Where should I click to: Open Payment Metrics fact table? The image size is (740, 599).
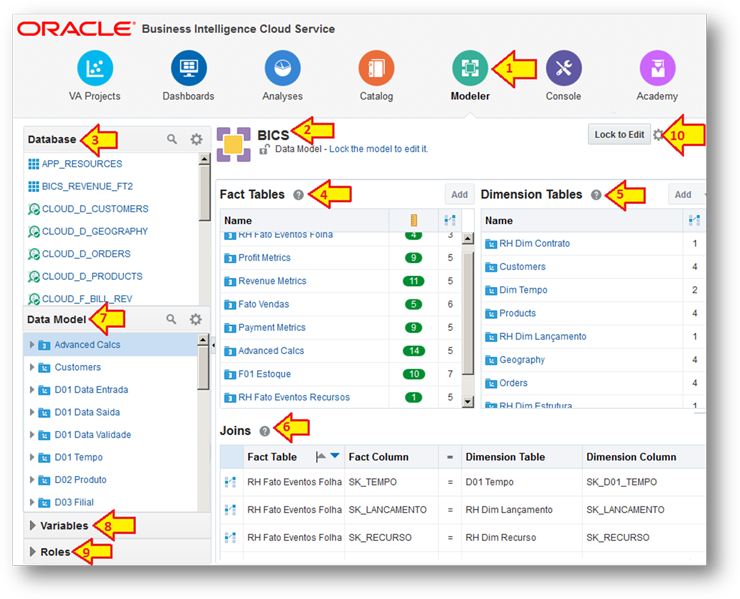coord(272,328)
